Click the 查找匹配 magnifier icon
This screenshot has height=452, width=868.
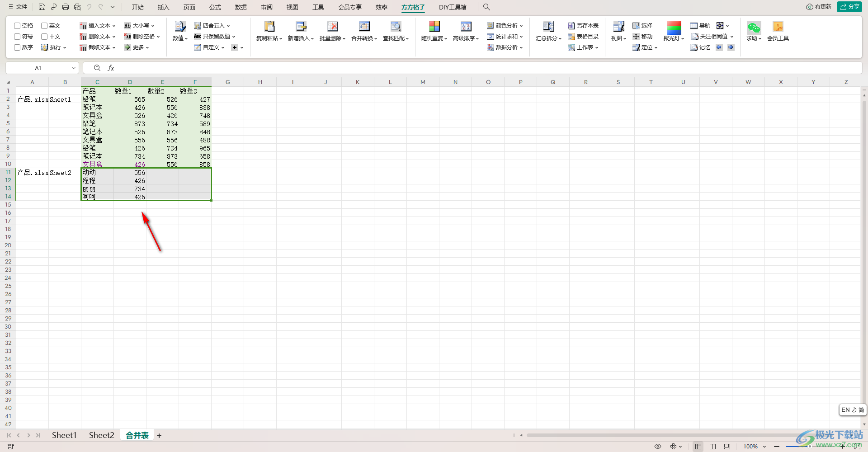click(396, 26)
